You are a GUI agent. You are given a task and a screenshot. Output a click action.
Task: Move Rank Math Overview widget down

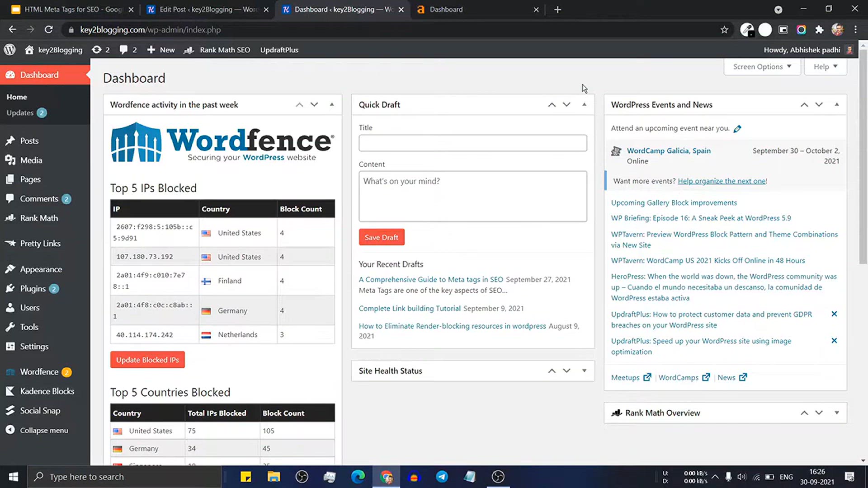(x=819, y=413)
